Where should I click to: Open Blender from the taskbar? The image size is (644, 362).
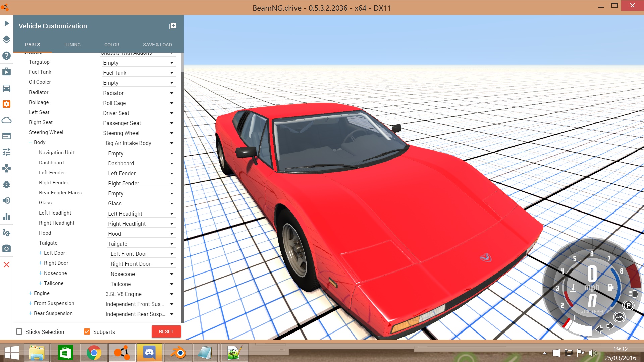click(x=178, y=353)
